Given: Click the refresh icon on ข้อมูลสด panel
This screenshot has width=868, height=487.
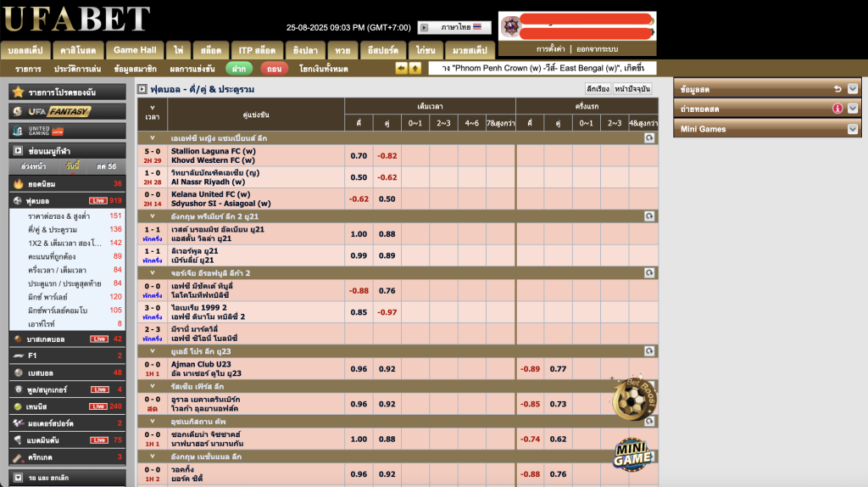Looking at the screenshot, I should [x=837, y=88].
